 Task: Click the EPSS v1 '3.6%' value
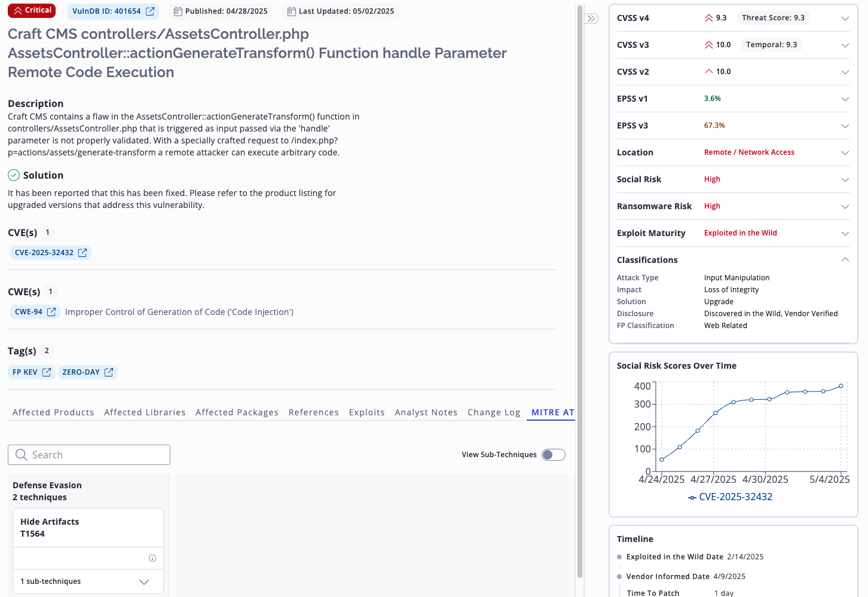point(713,99)
